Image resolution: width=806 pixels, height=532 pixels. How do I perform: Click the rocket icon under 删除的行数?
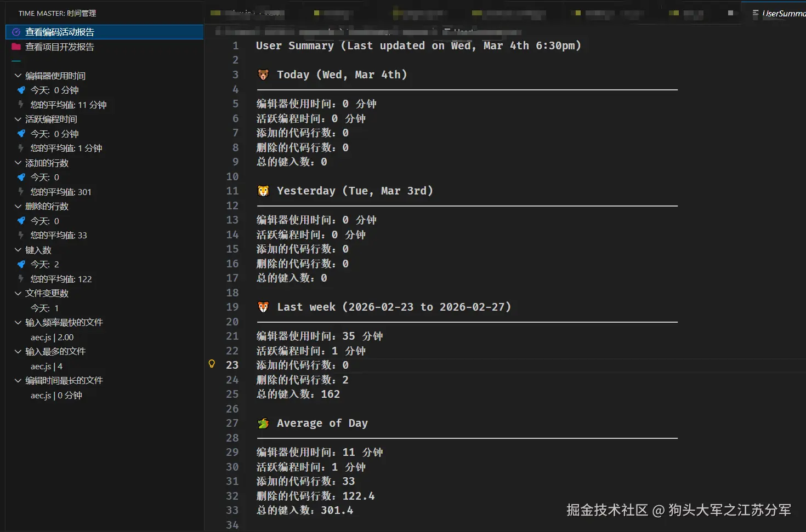(x=21, y=221)
